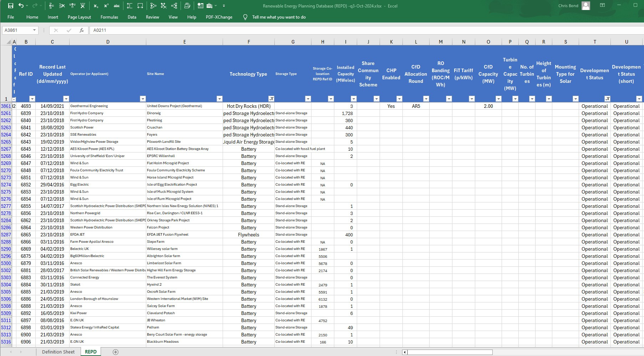
Task: Open the Installed Capacity filter dropdown
Action: click(354, 99)
